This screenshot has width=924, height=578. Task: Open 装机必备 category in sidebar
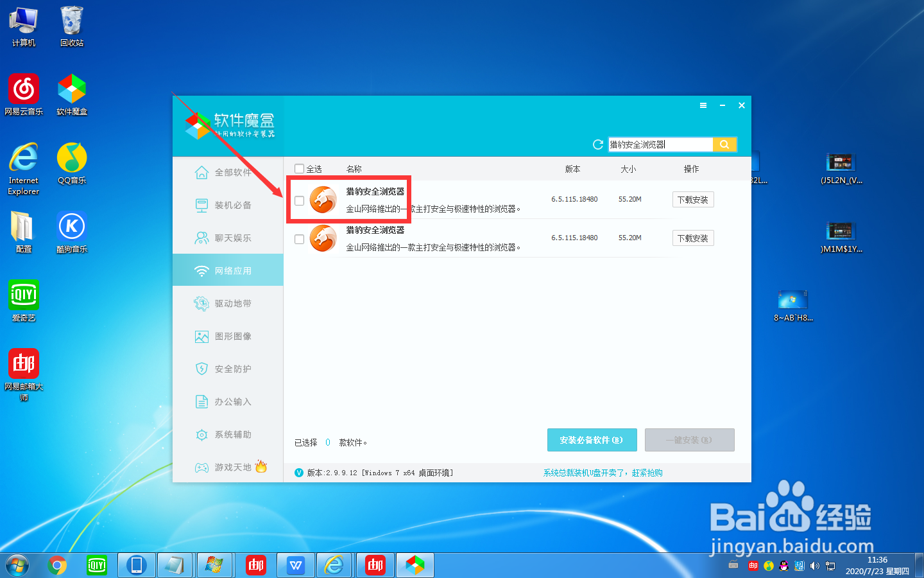(228, 206)
